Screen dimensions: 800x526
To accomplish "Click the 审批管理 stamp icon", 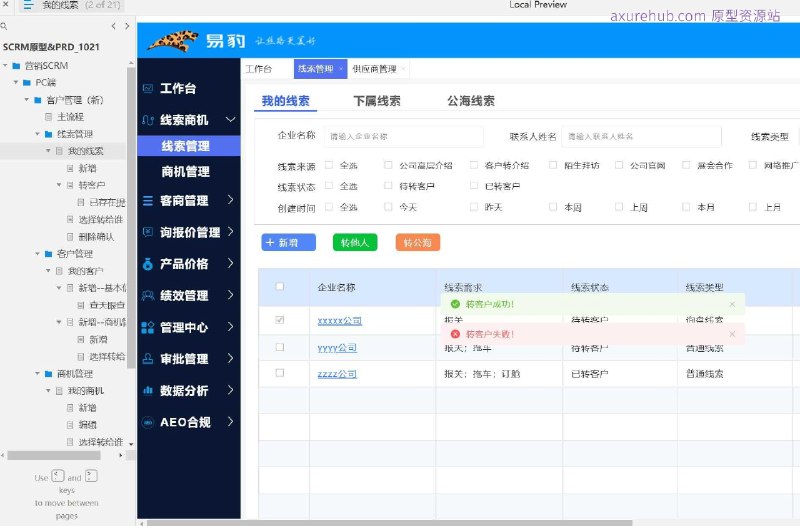I will coord(148,359).
